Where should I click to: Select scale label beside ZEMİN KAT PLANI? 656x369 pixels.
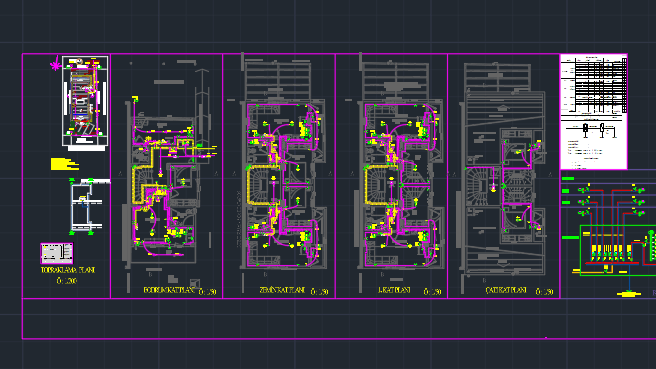[320, 292]
